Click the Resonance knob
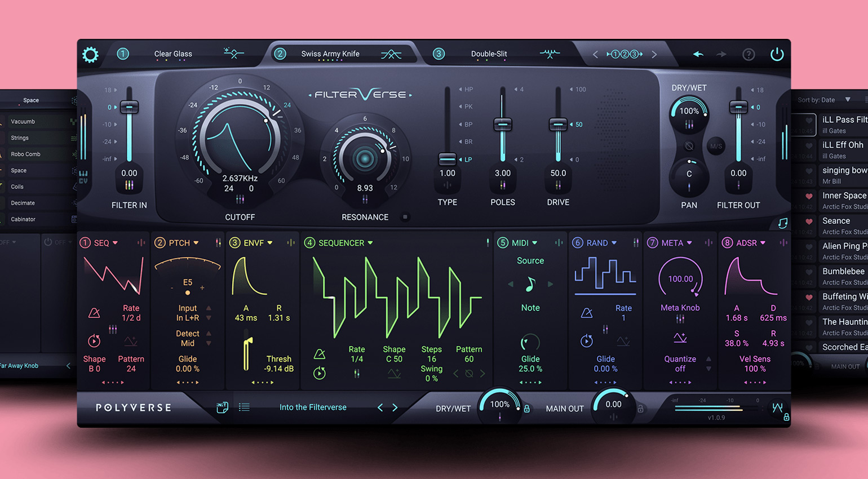Viewport: 868px width, 479px height. click(365, 159)
